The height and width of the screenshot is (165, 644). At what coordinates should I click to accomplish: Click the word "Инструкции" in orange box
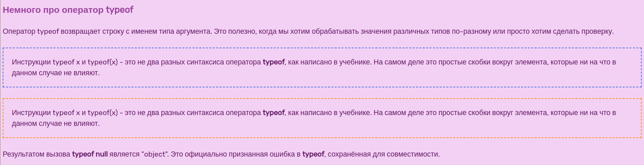point(31,113)
